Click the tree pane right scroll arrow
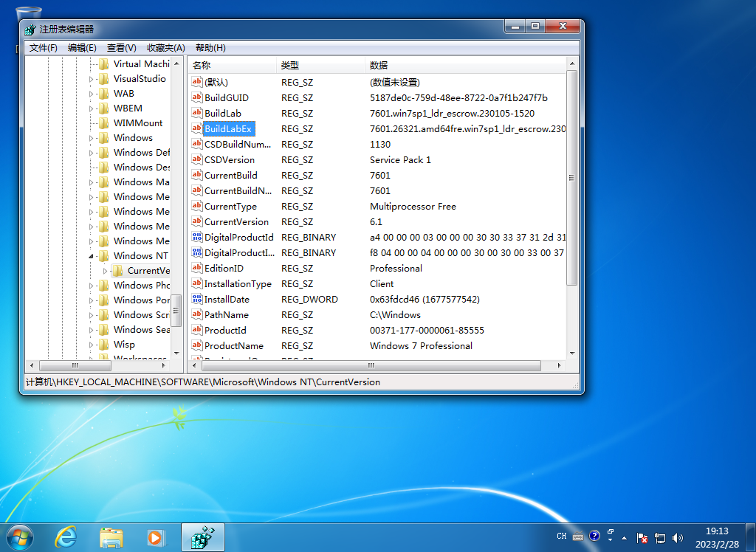Image resolution: width=756 pixels, height=552 pixels. [x=164, y=365]
